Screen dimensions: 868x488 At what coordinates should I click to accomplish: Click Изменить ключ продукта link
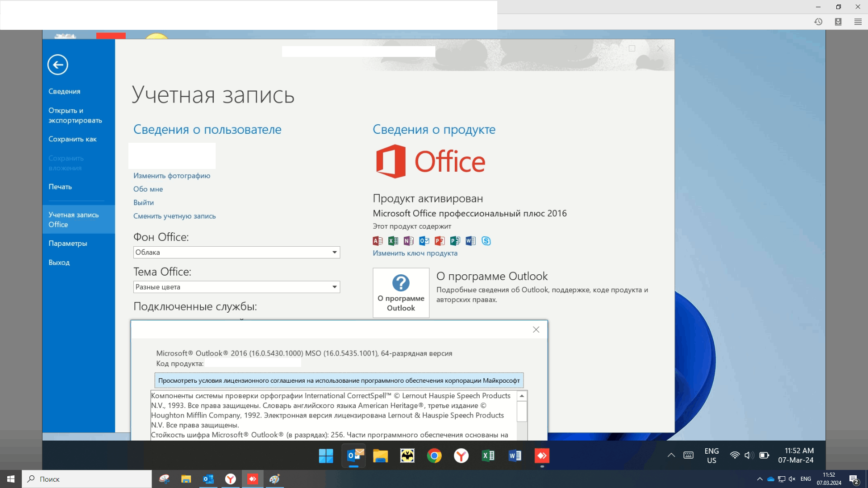415,253
